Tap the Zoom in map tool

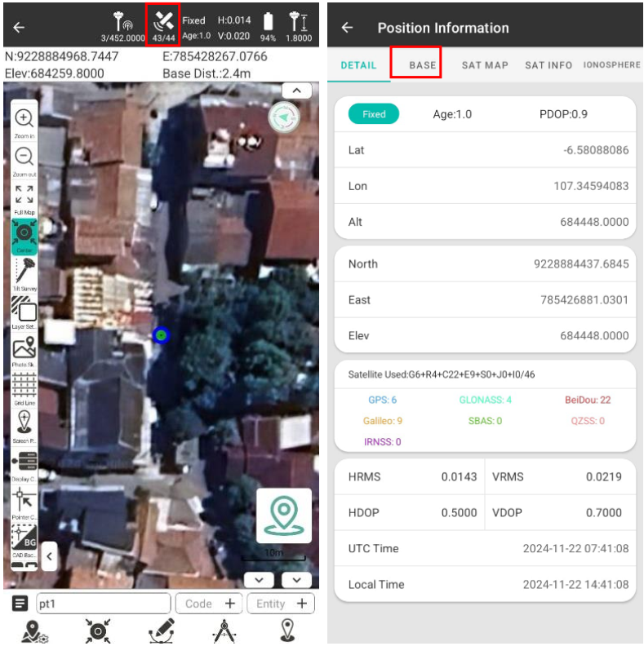(24, 119)
